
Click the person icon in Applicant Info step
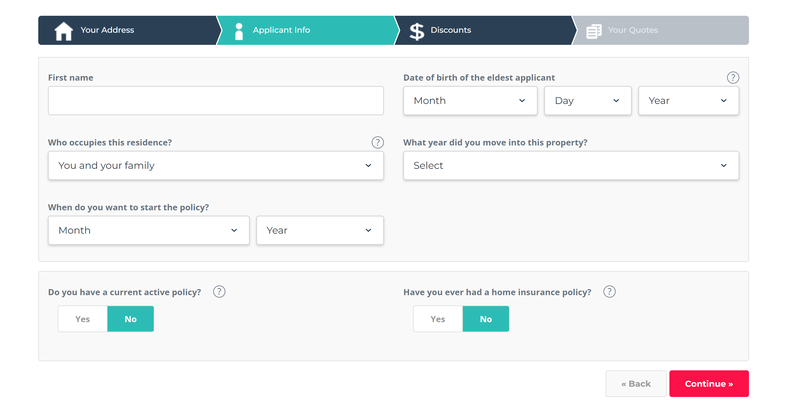tap(239, 31)
